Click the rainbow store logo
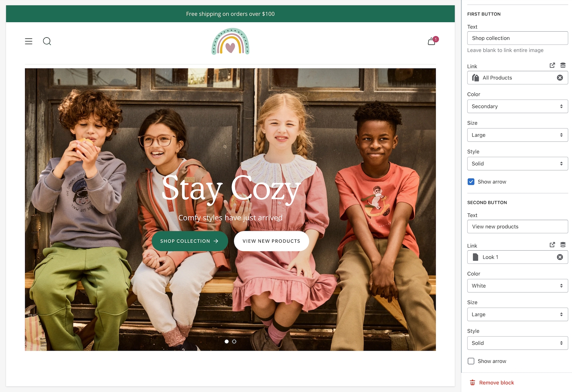The image size is (572, 392). tap(230, 41)
